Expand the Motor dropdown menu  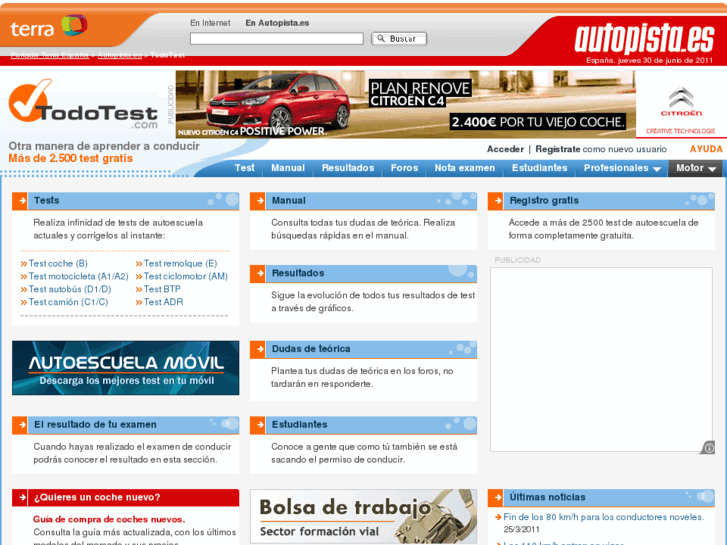click(695, 168)
